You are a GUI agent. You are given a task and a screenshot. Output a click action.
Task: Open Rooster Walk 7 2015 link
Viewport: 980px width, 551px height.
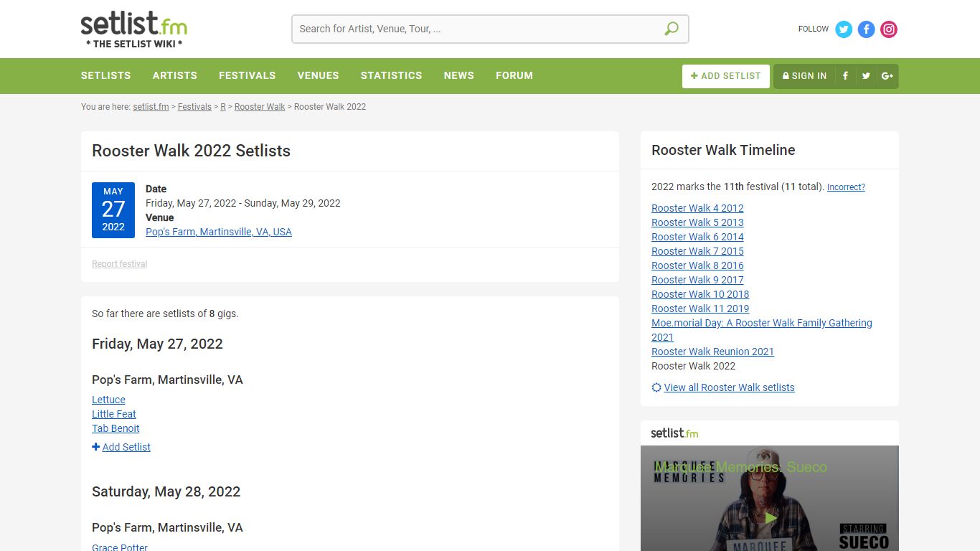tap(697, 251)
